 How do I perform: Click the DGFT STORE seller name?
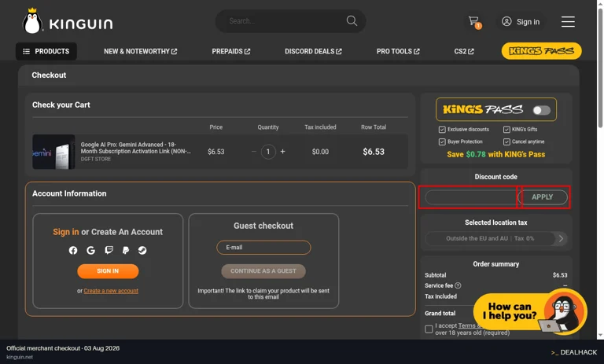(x=95, y=159)
